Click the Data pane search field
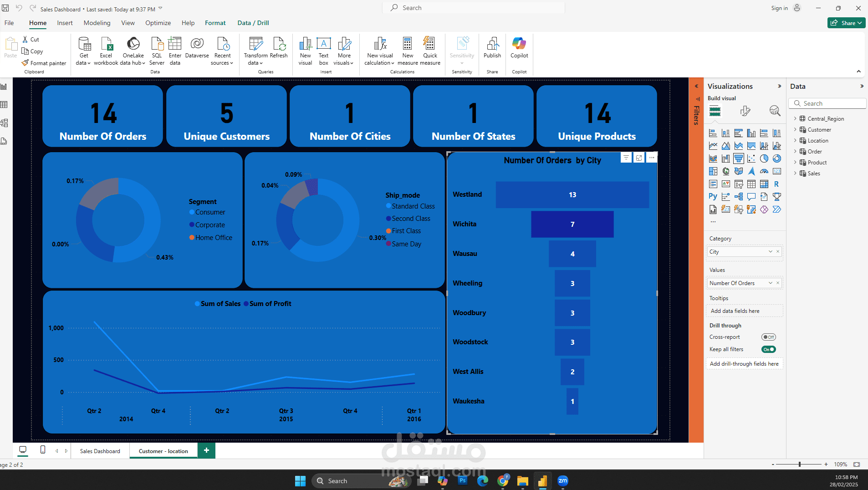 click(x=827, y=103)
